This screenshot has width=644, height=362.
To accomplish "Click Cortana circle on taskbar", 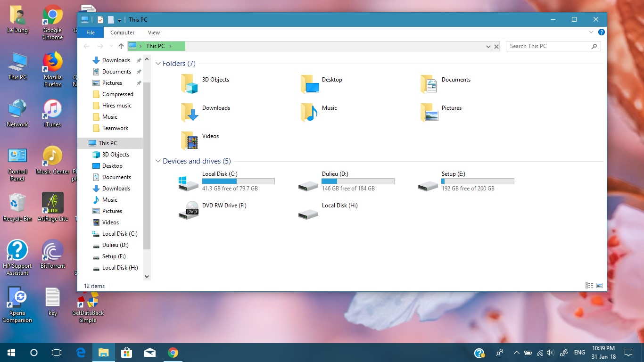I will pyautogui.click(x=34, y=352).
